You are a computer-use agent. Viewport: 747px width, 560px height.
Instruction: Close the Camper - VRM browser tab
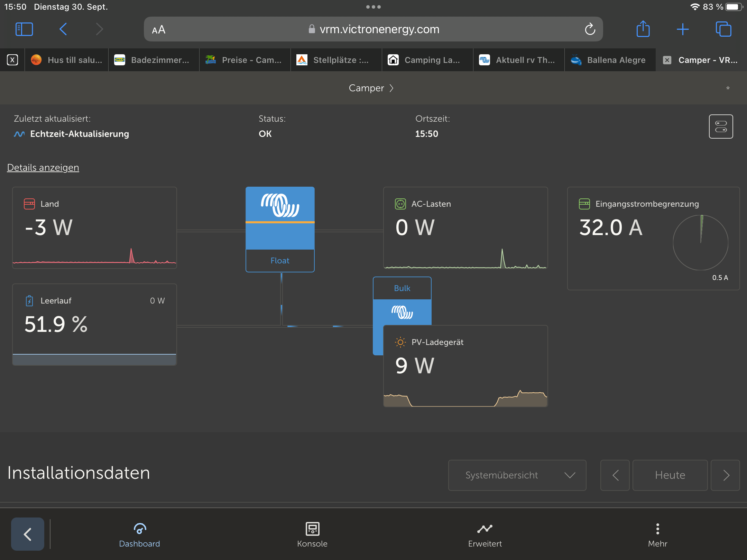click(667, 60)
